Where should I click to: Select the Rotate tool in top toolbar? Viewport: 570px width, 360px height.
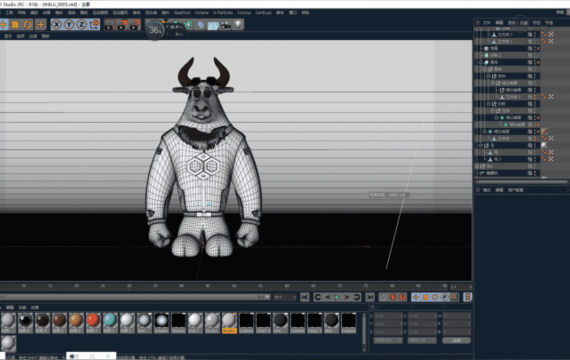coord(27,24)
